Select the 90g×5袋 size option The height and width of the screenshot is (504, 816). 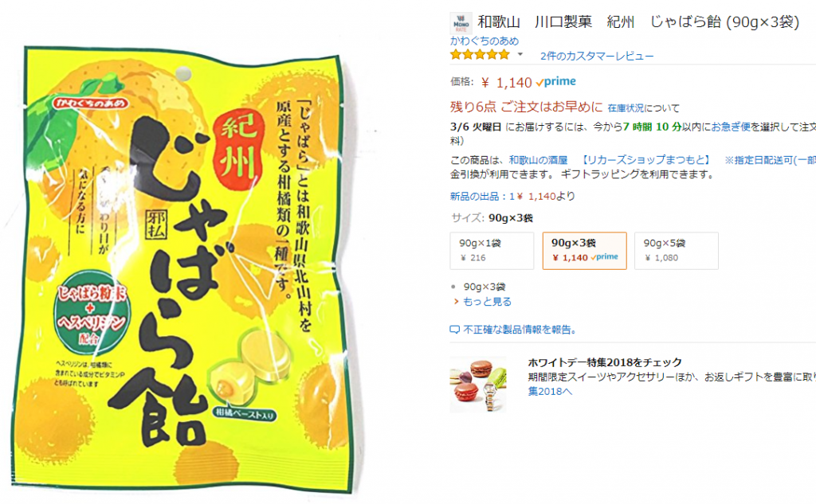coord(677,251)
